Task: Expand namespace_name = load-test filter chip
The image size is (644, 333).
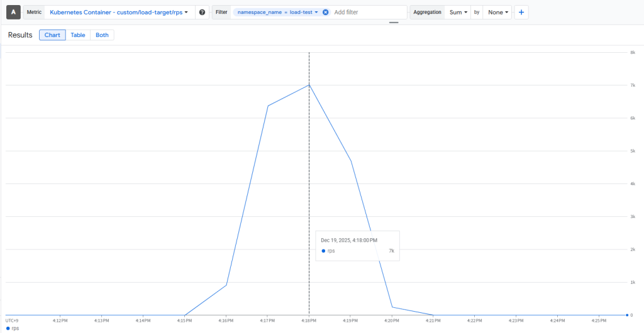Action: [277, 12]
